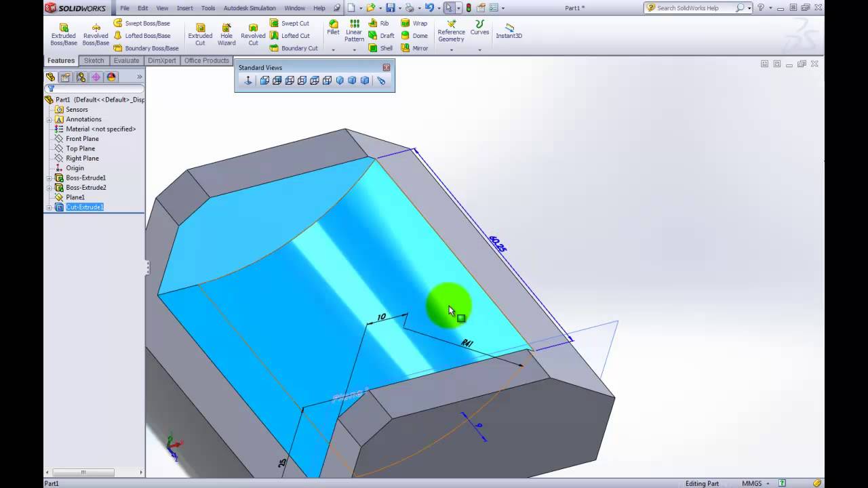Switch to the Office Products tab
This screenshot has height=488, width=868.
[207, 60]
